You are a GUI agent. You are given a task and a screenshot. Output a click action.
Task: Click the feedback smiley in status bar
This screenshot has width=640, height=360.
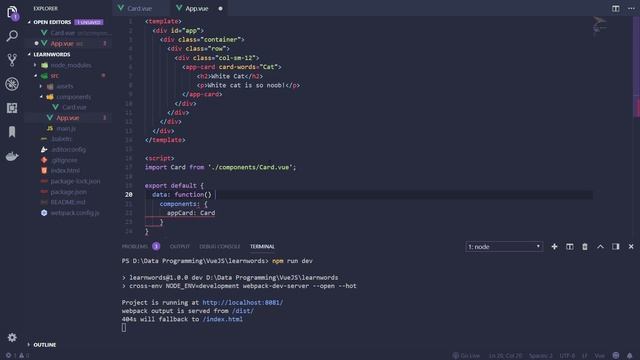pyautogui.click(x=616, y=356)
